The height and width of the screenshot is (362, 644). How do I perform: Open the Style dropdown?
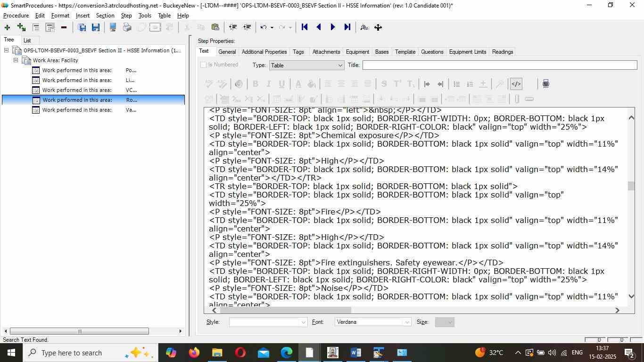point(268,322)
